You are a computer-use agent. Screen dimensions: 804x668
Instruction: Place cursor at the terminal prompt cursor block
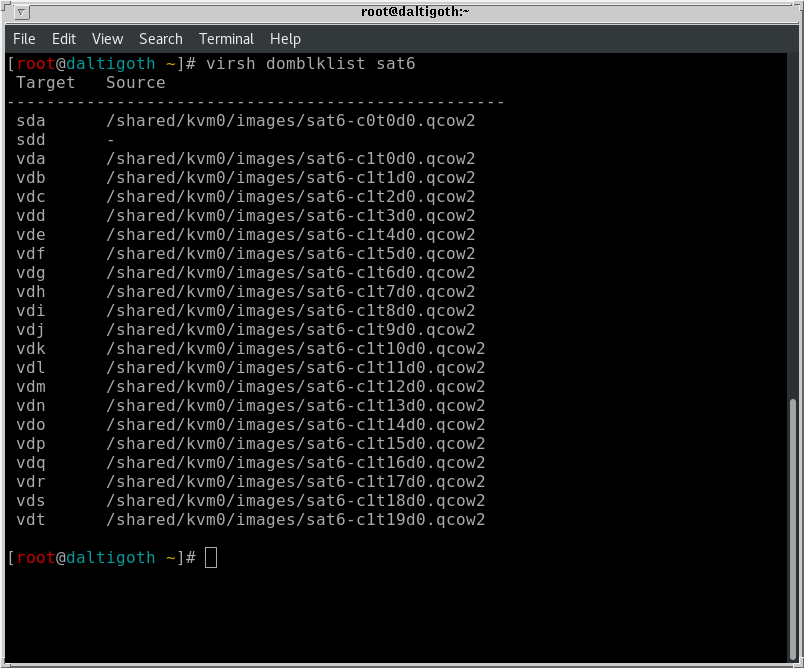(x=210, y=558)
